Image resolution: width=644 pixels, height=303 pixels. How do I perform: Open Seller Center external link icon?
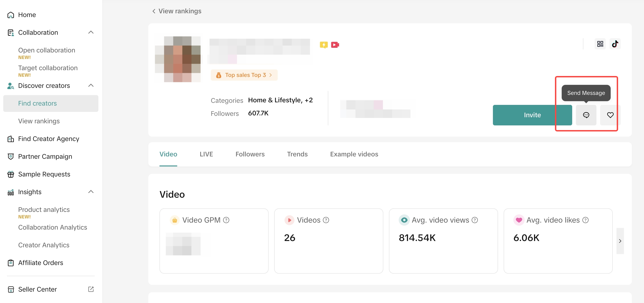tap(91, 289)
